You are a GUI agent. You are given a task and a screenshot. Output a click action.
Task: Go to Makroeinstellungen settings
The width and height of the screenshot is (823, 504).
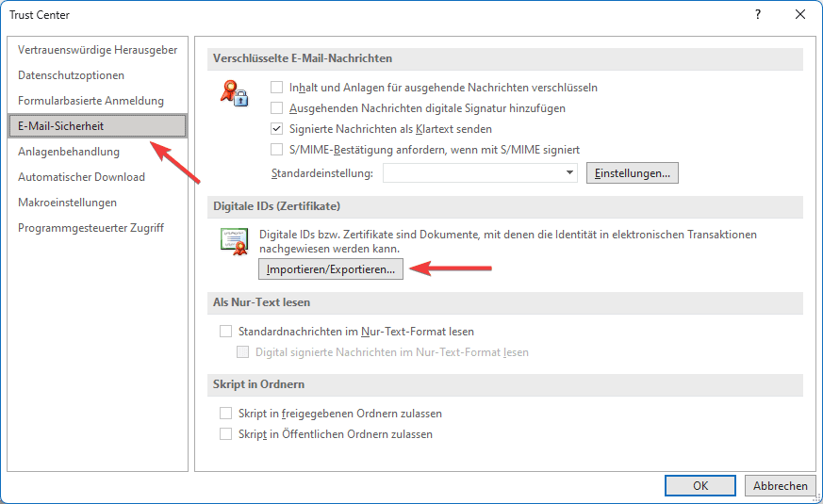67,203
